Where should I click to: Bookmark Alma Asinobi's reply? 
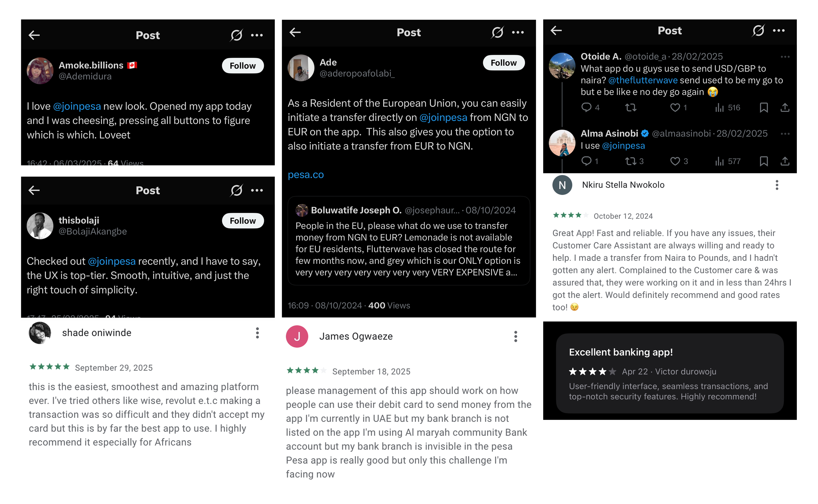[763, 161]
